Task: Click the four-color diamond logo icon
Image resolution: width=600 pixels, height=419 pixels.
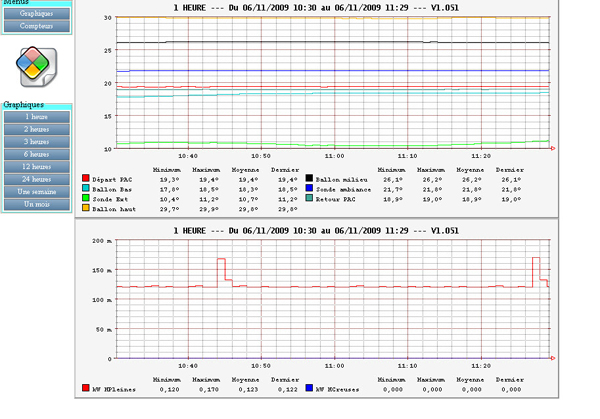Action: pyautogui.click(x=36, y=66)
